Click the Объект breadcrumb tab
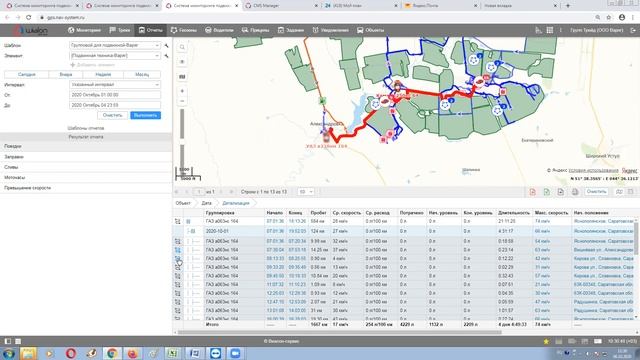Viewport: 640px width, 360px height. click(x=183, y=203)
